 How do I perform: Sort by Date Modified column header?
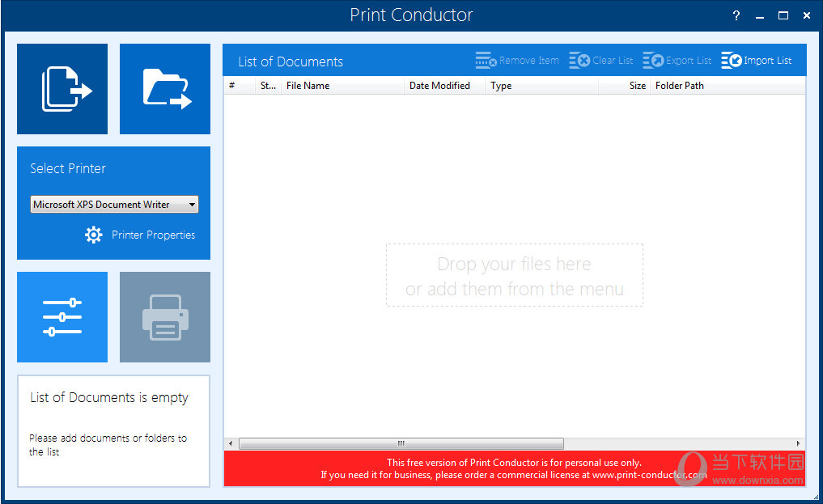tap(444, 86)
